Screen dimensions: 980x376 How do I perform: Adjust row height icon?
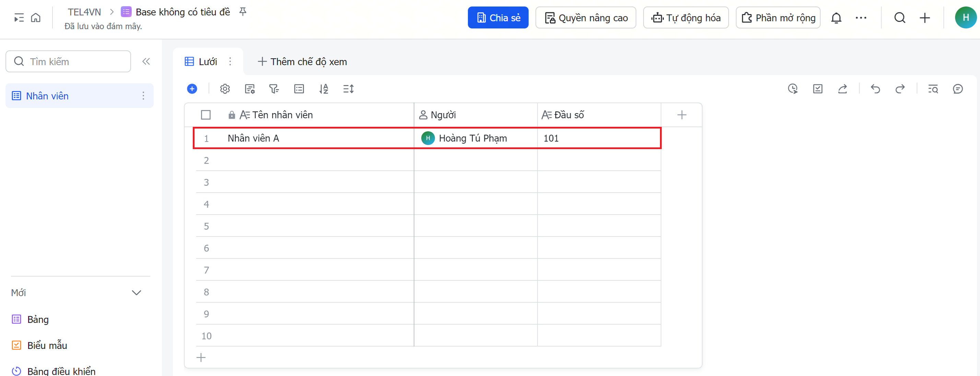[x=349, y=89]
